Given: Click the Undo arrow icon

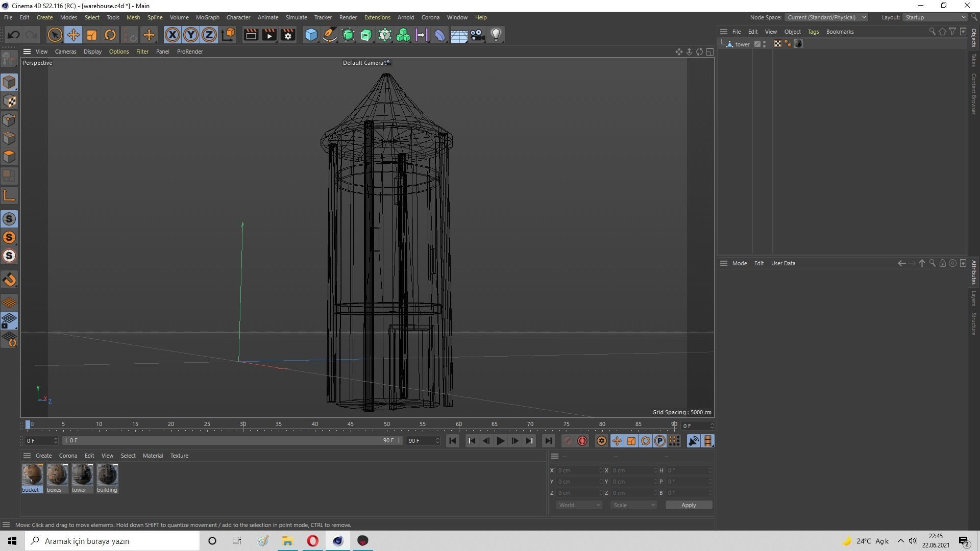Looking at the screenshot, I should click(14, 35).
